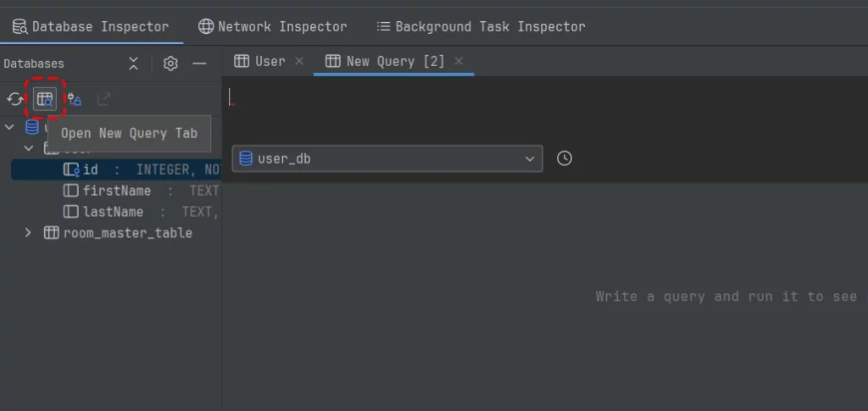Minimize the Databases panel
This screenshot has width=868, height=411.
199,64
